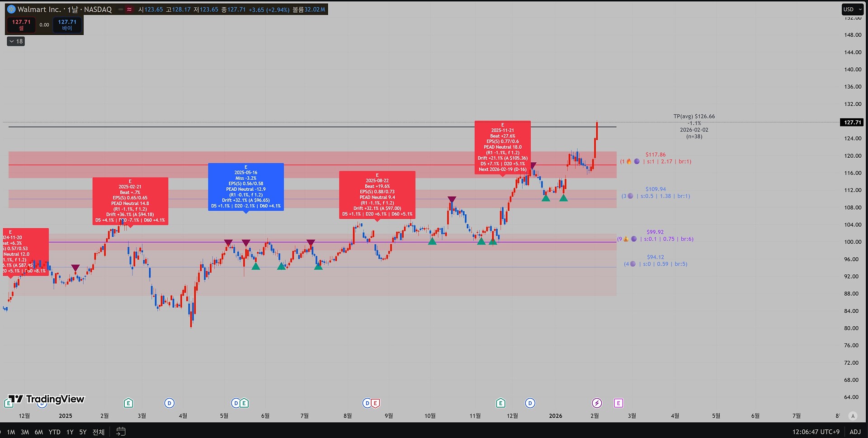This screenshot has height=438, width=868.
Task: Select the YTD range
Action: (x=55, y=432)
